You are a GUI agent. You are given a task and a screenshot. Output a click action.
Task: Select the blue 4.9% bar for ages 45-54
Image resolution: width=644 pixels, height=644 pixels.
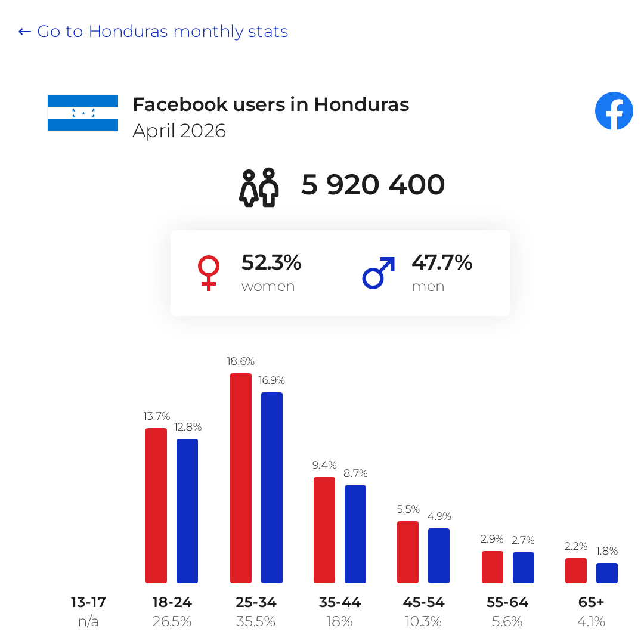coord(439,556)
